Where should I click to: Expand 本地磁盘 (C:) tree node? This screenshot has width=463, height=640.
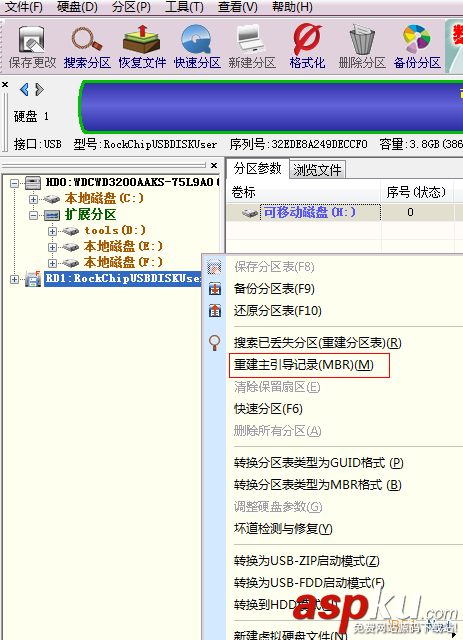click(33, 199)
